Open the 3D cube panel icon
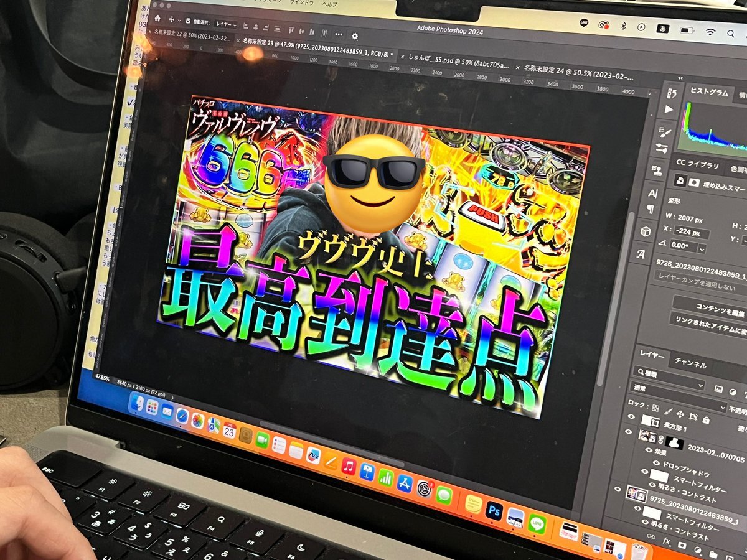Screen dimensions: 747x560 (x=646, y=232)
